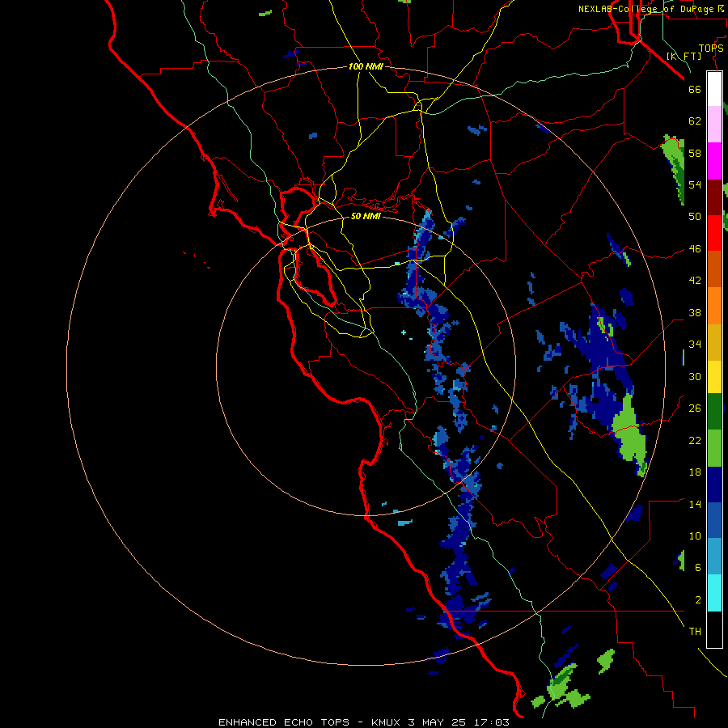Click the [K FT] units label

tap(684, 56)
